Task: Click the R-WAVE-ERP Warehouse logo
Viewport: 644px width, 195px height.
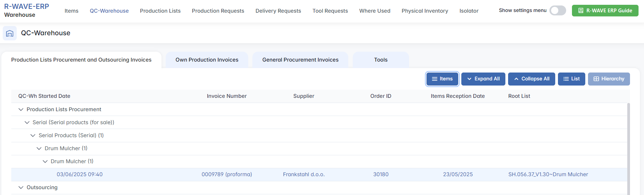Action: pyautogui.click(x=26, y=10)
